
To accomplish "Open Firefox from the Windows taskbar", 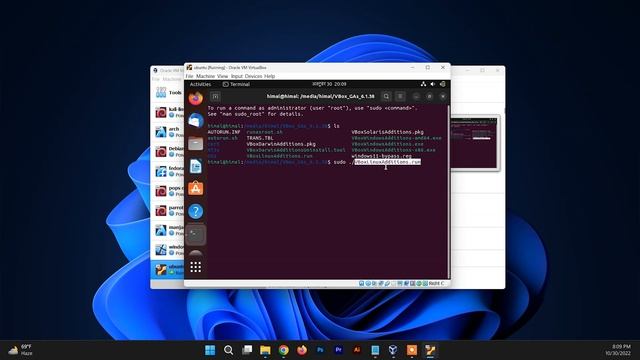I will point(302,350).
